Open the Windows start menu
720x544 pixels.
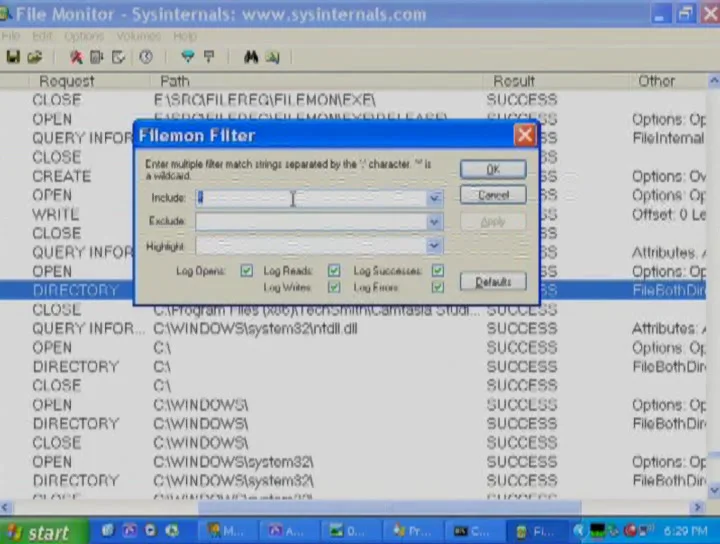(43, 532)
